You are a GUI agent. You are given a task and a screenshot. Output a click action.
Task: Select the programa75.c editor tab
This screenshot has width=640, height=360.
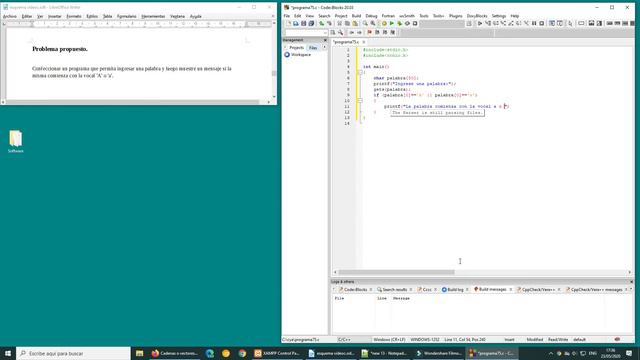(345, 42)
